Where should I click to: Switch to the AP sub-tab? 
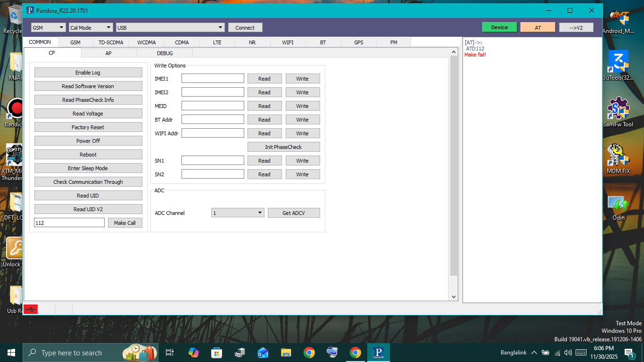pos(108,53)
